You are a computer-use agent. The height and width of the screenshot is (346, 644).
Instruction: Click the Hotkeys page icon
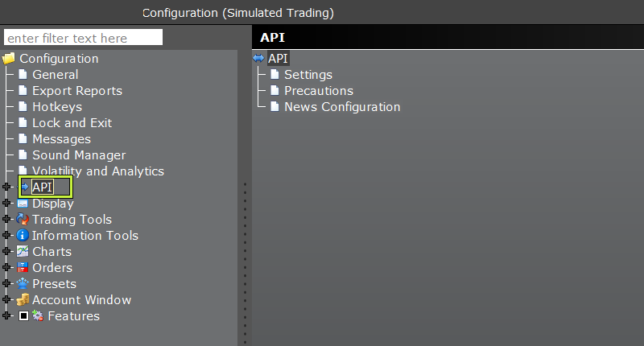click(x=23, y=106)
